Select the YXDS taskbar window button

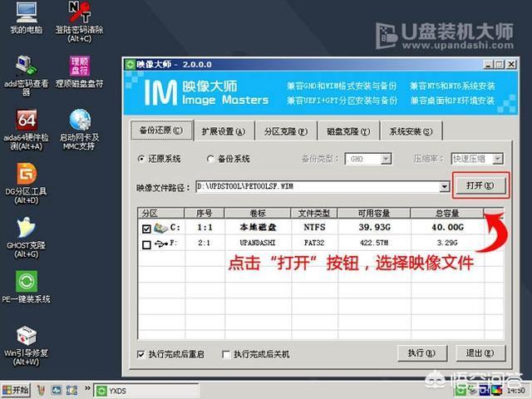tap(146, 391)
